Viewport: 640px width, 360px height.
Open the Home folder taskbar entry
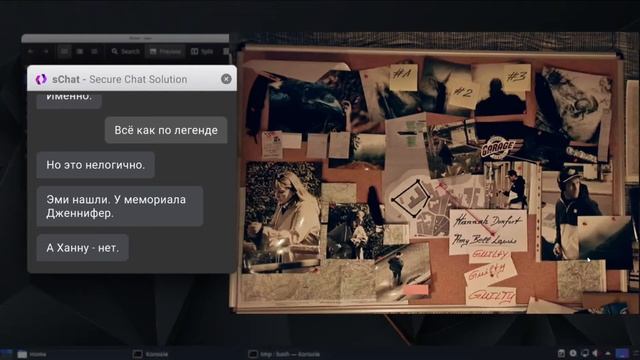33,354
